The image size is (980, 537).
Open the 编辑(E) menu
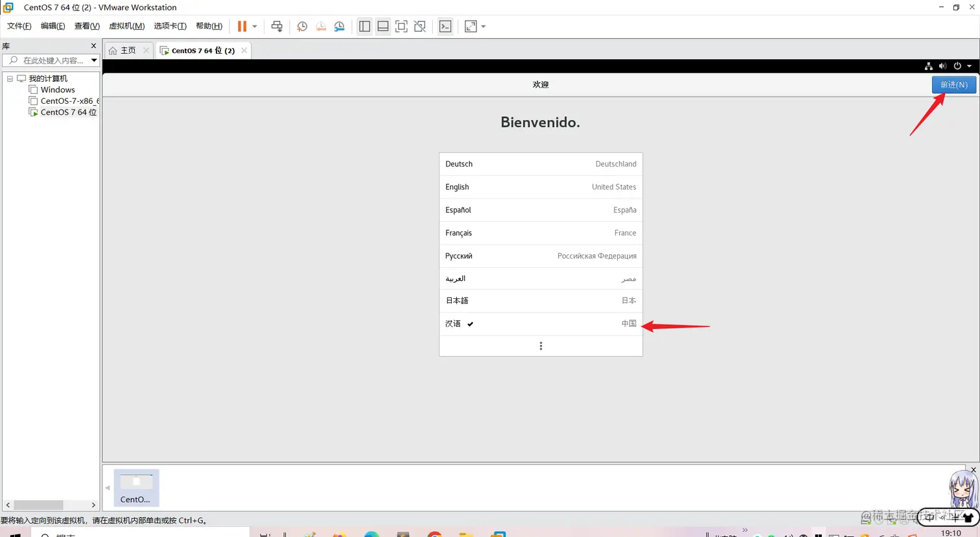[x=52, y=26]
